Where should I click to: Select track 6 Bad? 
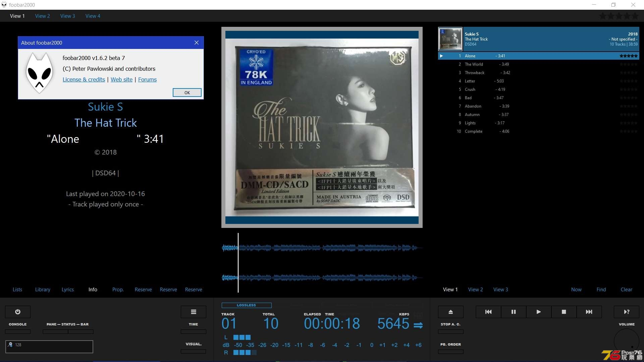click(x=539, y=98)
